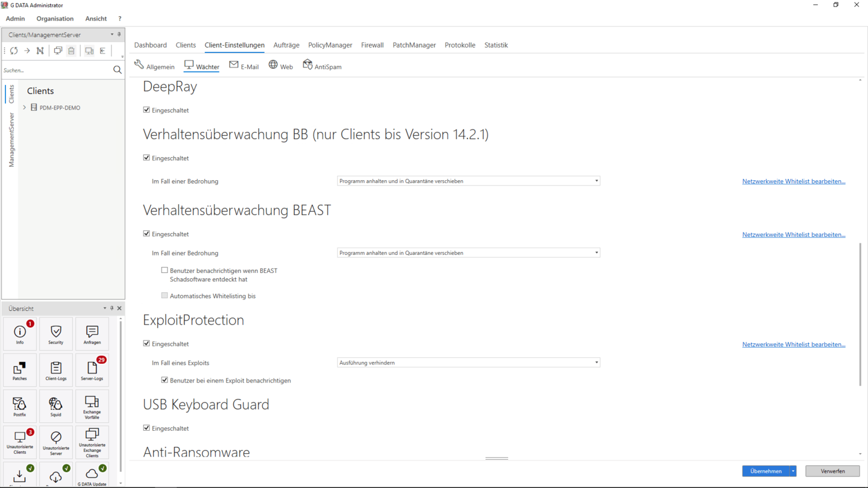Image resolution: width=868 pixels, height=488 pixels.
Task: Select the vertical ManagementServer side tab
Action: point(11,140)
